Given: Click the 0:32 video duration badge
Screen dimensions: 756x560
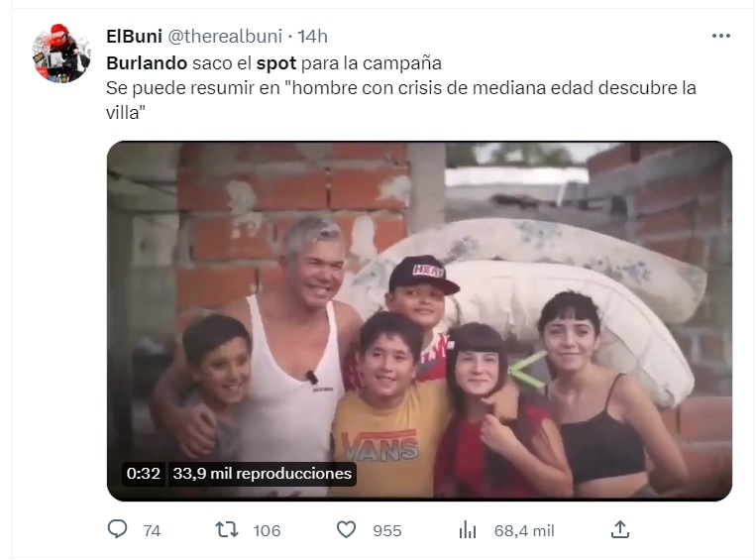Looking at the screenshot, I should (x=144, y=473).
